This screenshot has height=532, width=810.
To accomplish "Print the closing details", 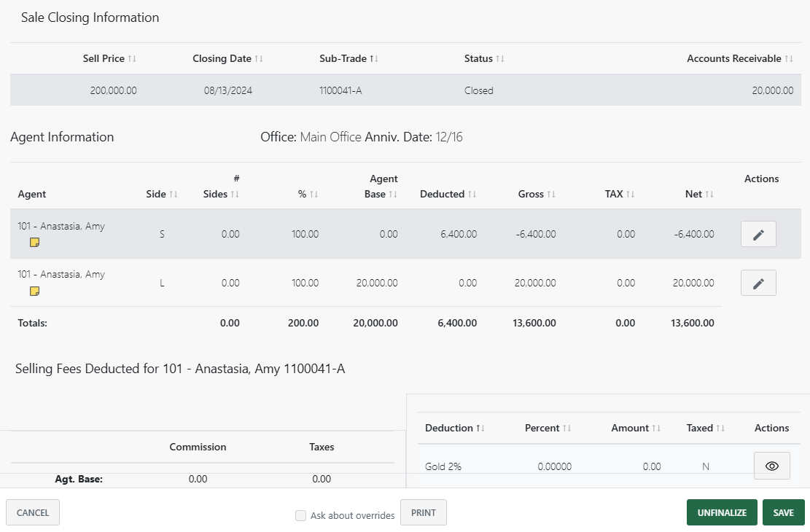I will click(423, 512).
